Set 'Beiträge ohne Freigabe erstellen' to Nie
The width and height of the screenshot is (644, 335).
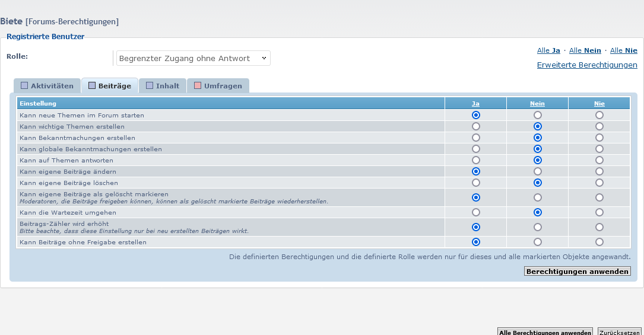[599, 242]
